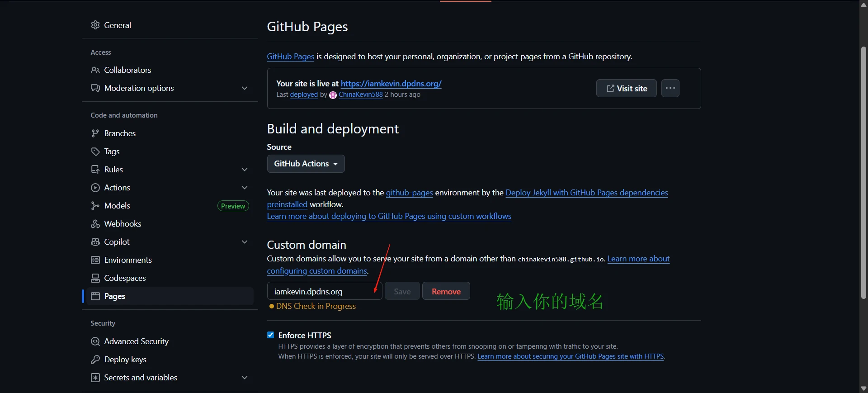Open the Environments settings page
Viewport: 868px width, 393px height.
128,260
